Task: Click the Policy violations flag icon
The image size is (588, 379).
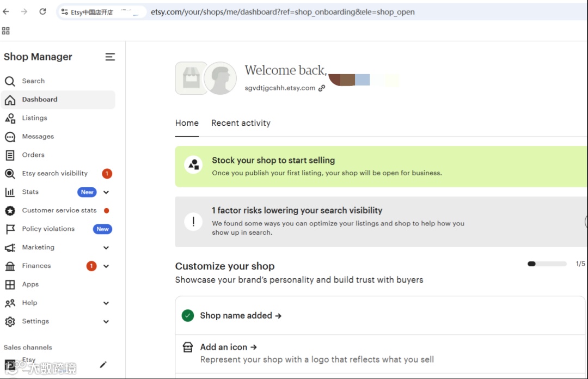Action: [10, 229]
